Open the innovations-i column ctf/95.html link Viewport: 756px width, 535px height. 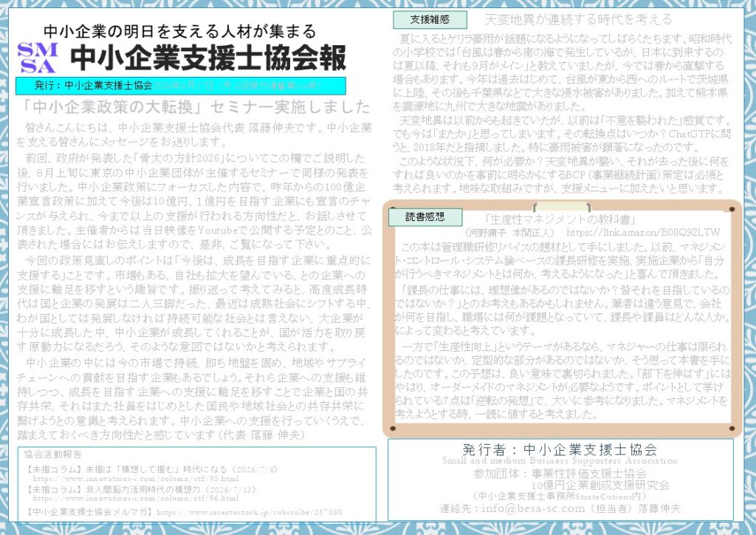click(x=136, y=479)
